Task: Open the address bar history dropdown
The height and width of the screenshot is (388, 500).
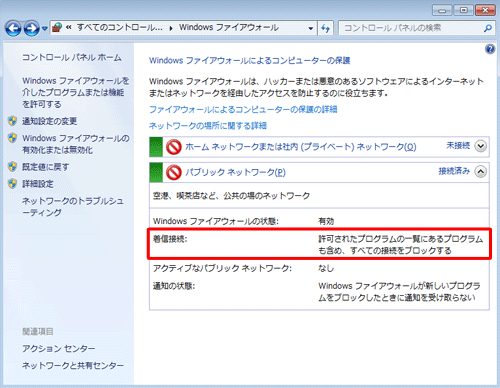Action: point(311,28)
